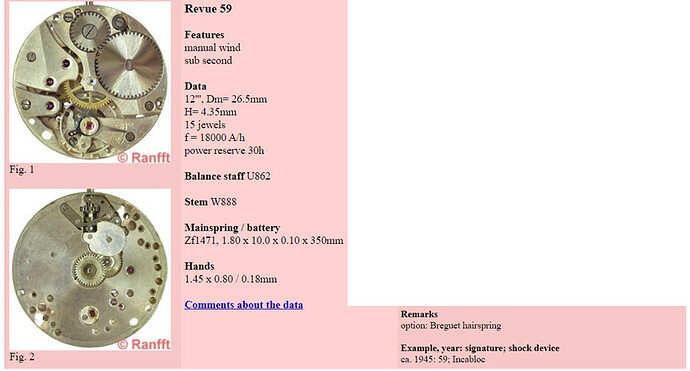Click the Fig. 1 movement photo

click(x=90, y=82)
